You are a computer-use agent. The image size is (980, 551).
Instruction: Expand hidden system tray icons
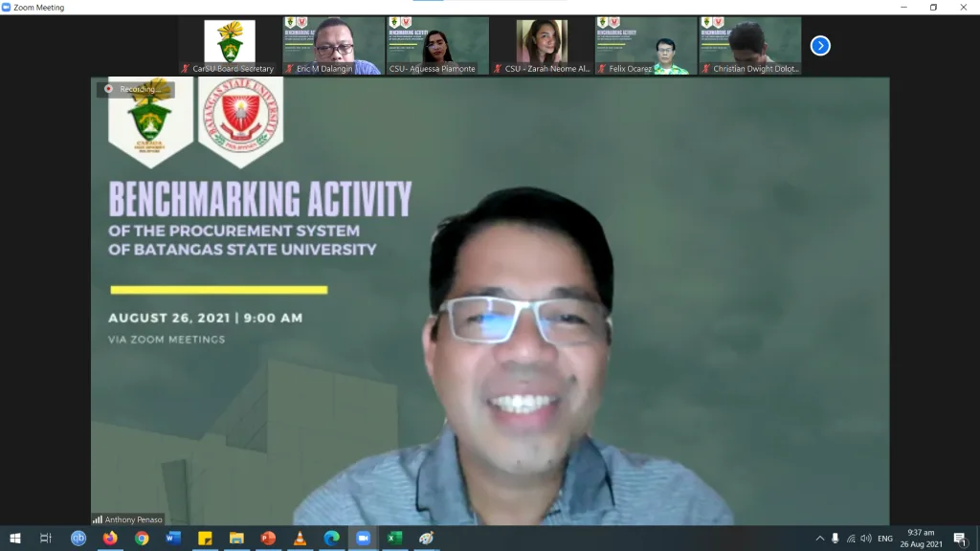[819, 539]
